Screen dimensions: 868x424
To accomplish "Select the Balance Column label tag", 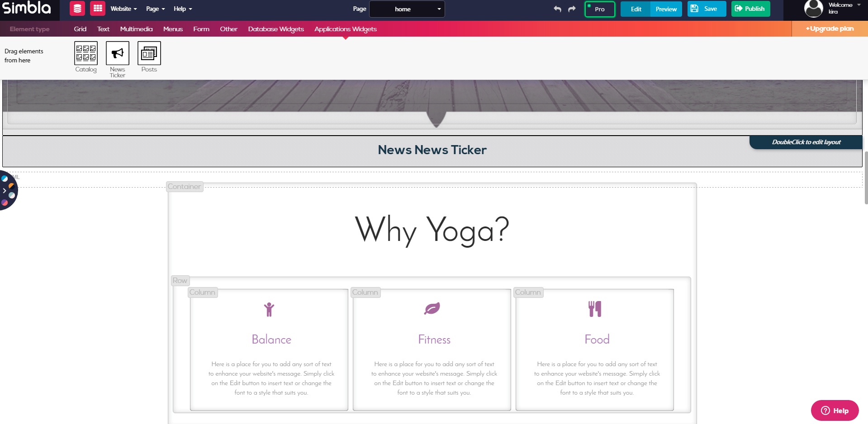I will (x=202, y=292).
